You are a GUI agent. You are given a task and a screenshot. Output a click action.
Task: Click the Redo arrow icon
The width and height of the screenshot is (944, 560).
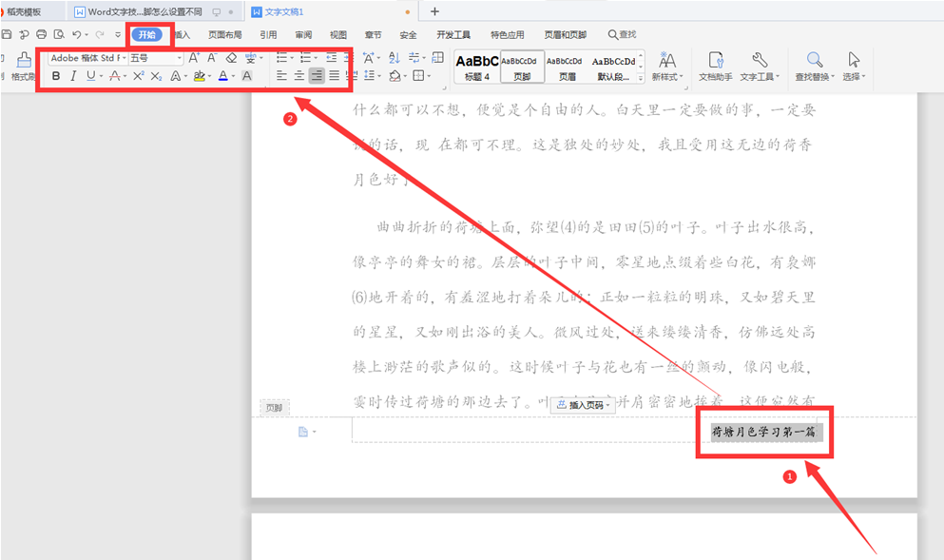[99, 34]
